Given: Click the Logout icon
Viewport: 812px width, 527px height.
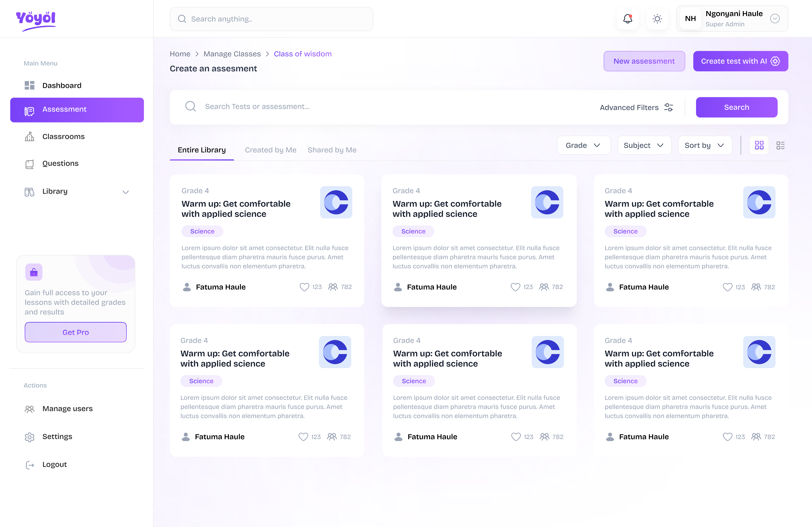Looking at the screenshot, I should 30,465.
